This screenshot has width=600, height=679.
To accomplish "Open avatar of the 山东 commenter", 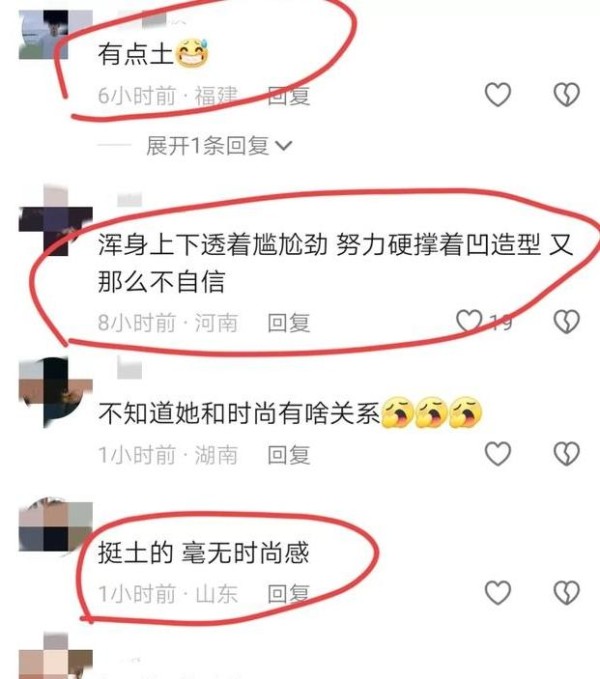I will tap(55, 526).
